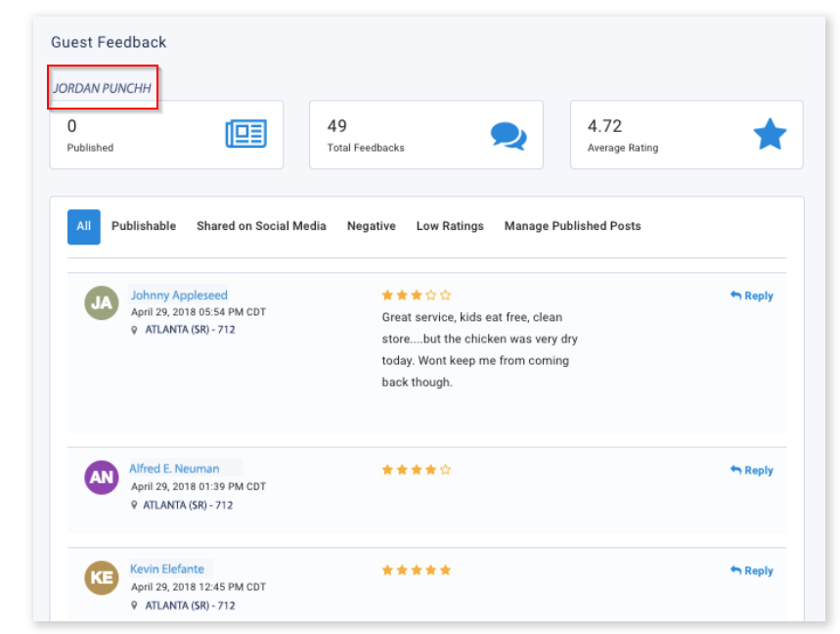
Task: Select the Manage Published Posts tab
Action: tap(571, 226)
